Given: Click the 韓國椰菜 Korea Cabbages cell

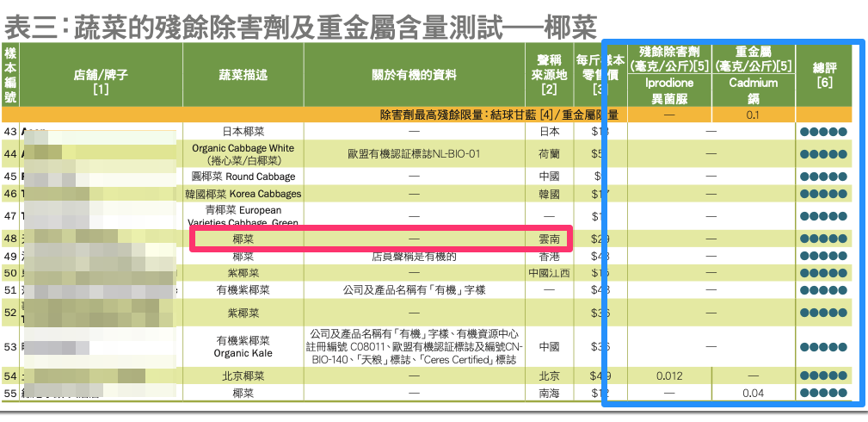Looking at the screenshot, I should pos(243,194).
